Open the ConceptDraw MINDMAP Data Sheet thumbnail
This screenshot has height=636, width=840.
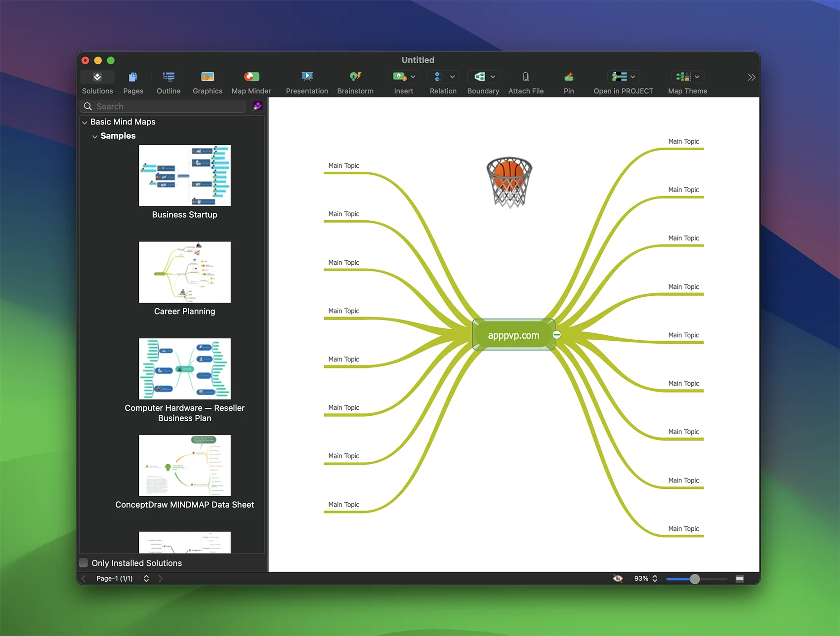pos(185,466)
